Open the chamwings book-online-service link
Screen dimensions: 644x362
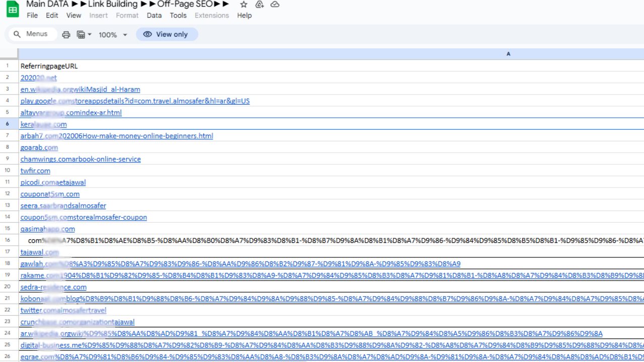tap(80, 159)
